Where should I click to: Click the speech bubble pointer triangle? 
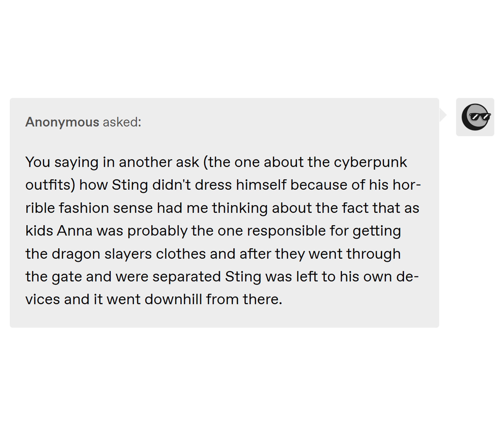coord(443,115)
